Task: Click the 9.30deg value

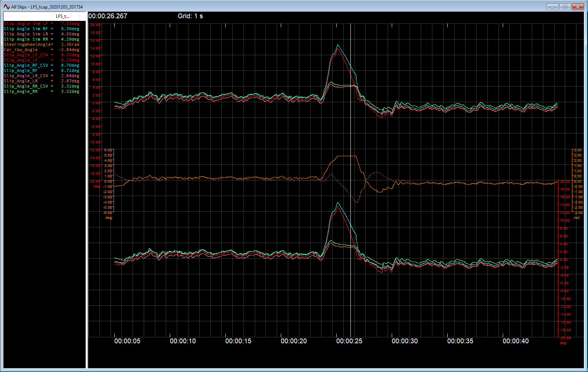Action: coord(70,29)
